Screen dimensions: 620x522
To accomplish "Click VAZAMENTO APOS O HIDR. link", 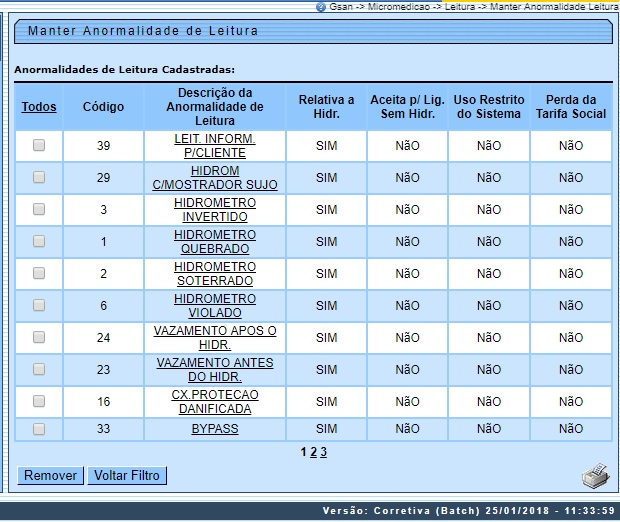I will tap(215, 338).
